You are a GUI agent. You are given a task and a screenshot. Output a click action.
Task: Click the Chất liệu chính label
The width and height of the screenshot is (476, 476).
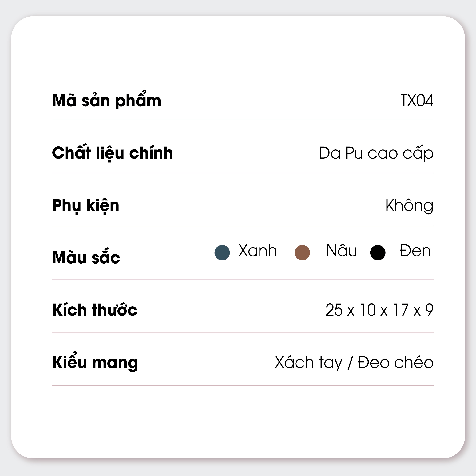(x=112, y=153)
